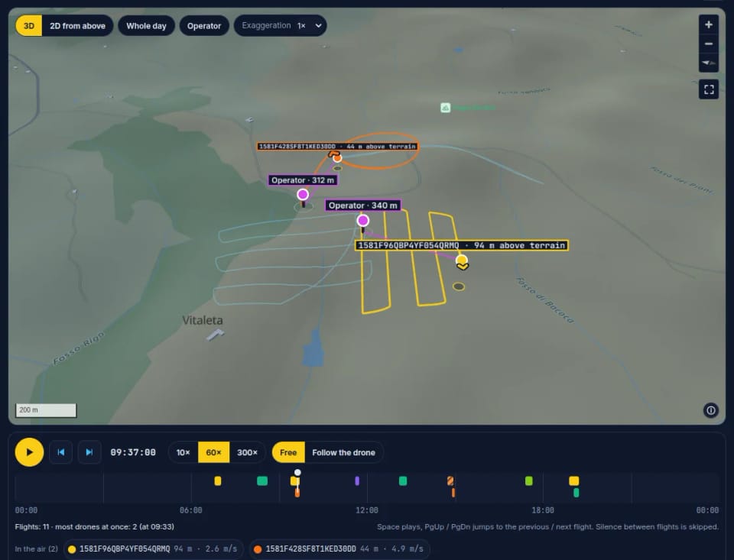Skip to the next flight

89,452
